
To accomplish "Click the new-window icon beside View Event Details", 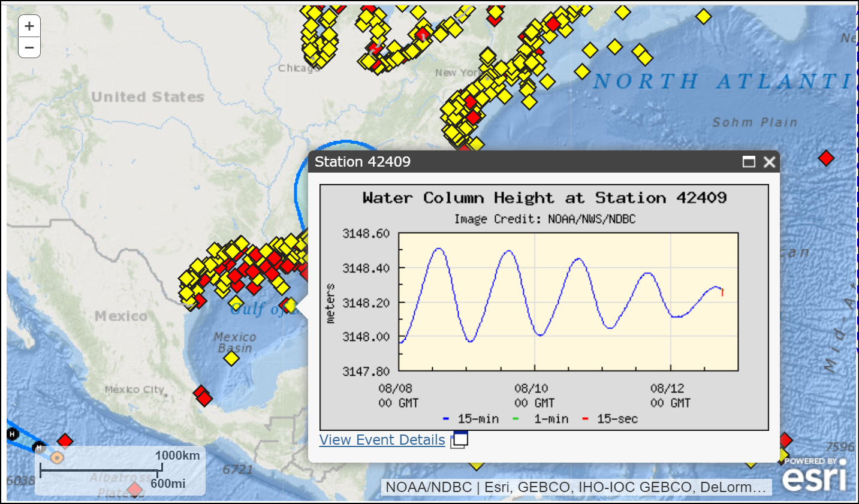I will point(460,439).
